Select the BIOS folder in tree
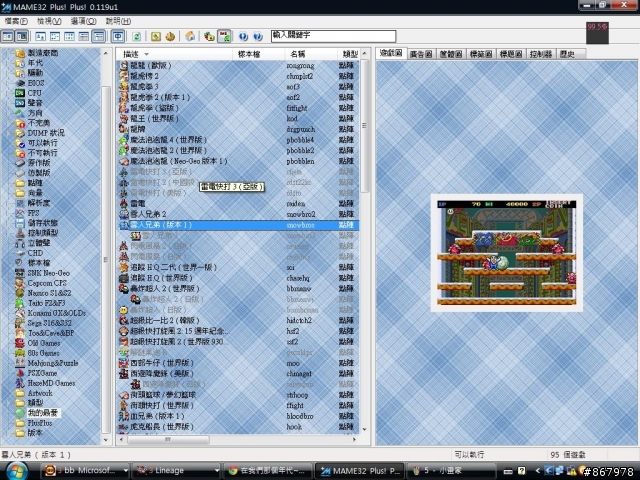Viewport: 640px width, 480px height. pos(36,83)
